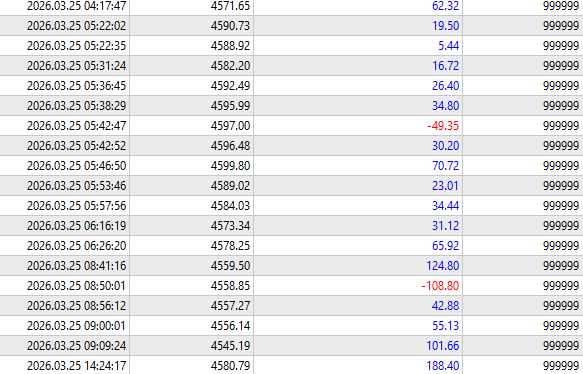Click the price 4571.65
This screenshot has width=583, height=374.
click(231, 6)
